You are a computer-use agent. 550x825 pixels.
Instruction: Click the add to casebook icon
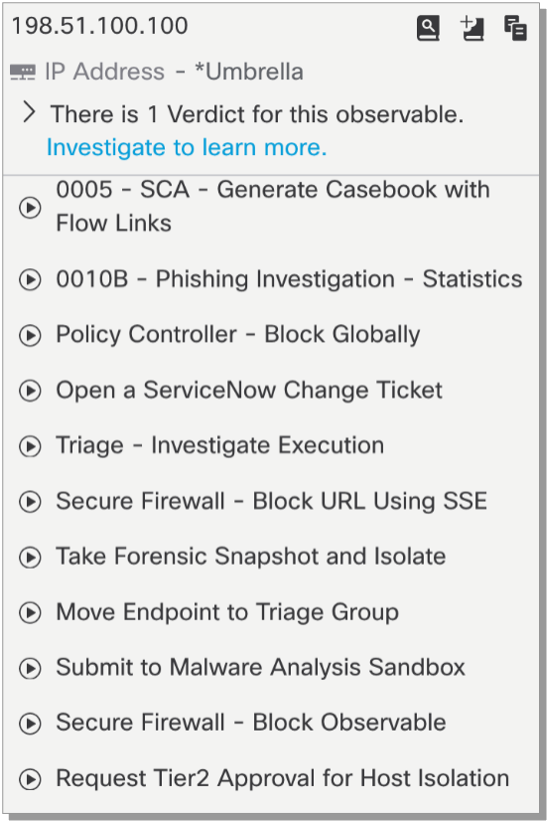pyautogui.click(x=472, y=28)
